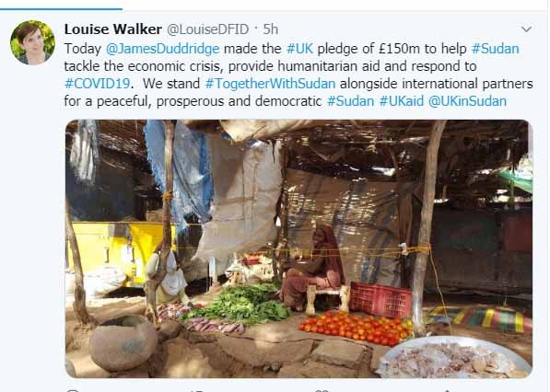The height and width of the screenshot is (392, 550).
Task: Expand the tweet options chevron
Action: (526, 29)
